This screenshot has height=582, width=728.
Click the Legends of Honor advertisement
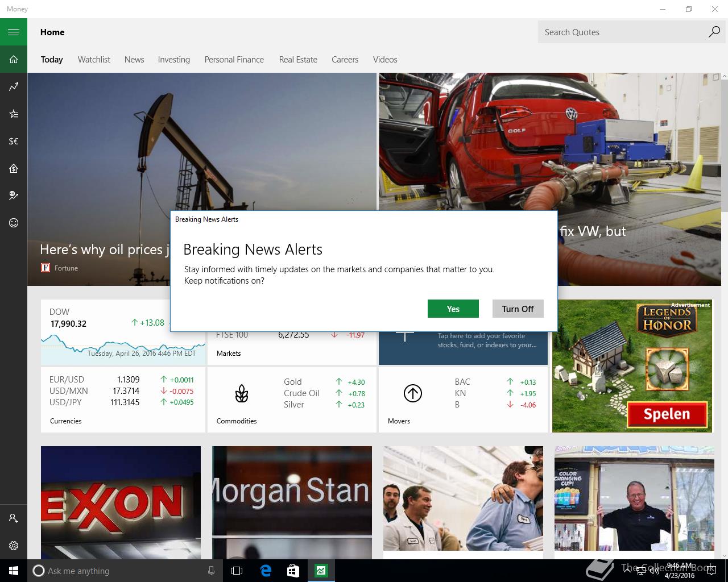(632, 366)
